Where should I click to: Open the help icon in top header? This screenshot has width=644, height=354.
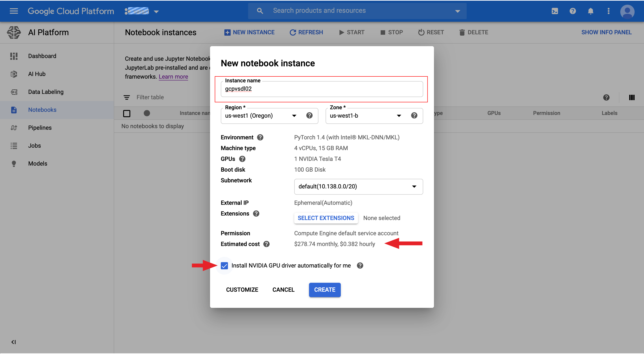point(573,11)
